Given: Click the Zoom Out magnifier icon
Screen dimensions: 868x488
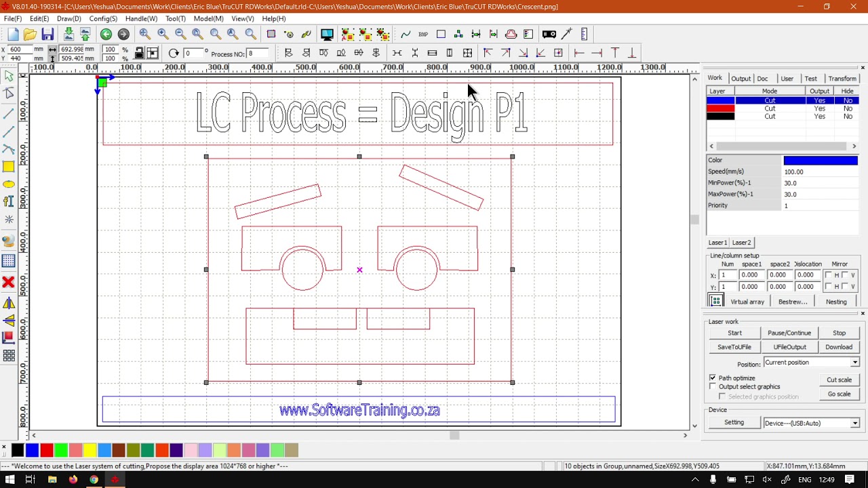Looking at the screenshot, I should 180,35.
